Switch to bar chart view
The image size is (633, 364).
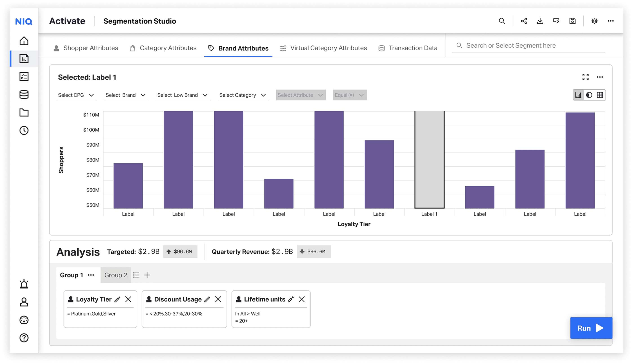pos(578,95)
